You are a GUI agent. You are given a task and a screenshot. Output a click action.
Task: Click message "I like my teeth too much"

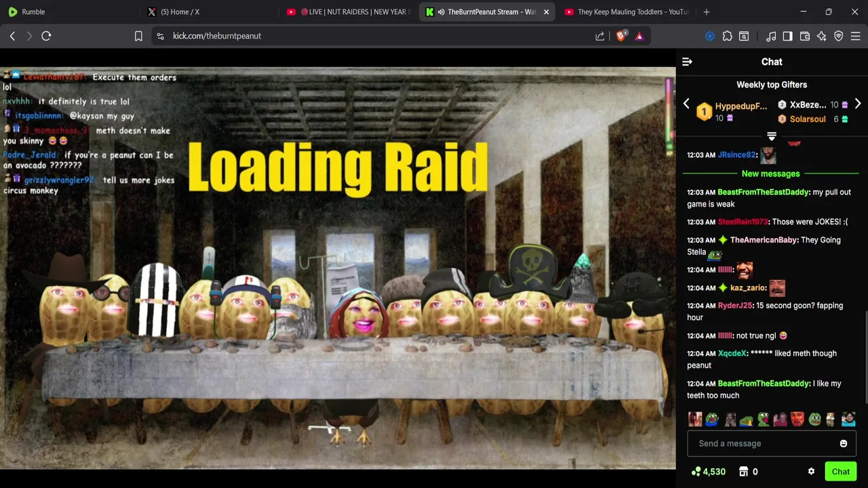(x=764, y=390)
